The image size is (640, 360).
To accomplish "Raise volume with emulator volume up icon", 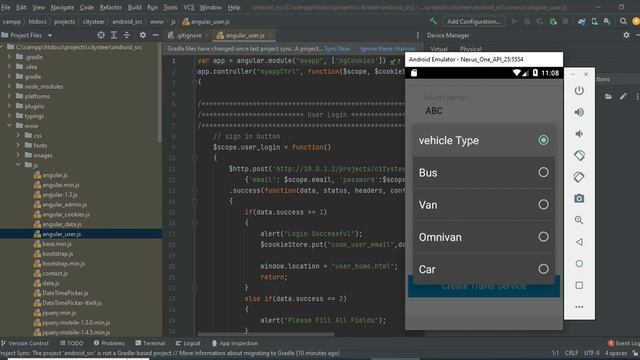I will [579, 112].
